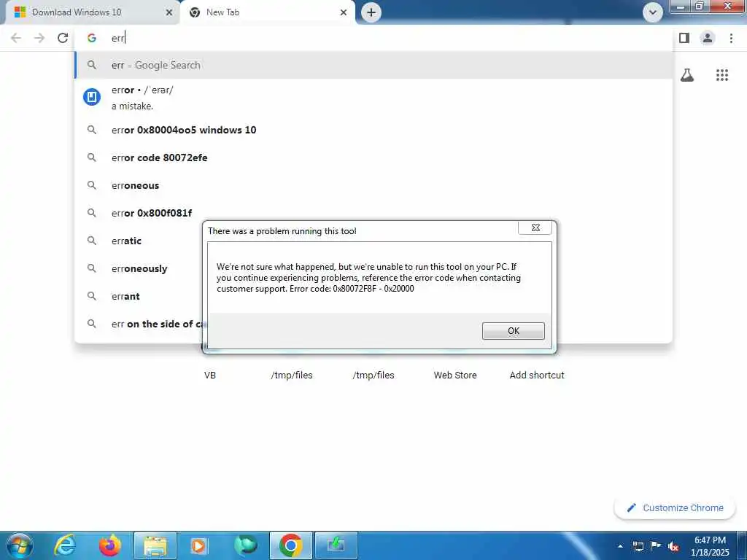The image size is (747, 560).
Task: Pick the 'error 0x800f081f' suggestion
Action: [x=373, y=213]
